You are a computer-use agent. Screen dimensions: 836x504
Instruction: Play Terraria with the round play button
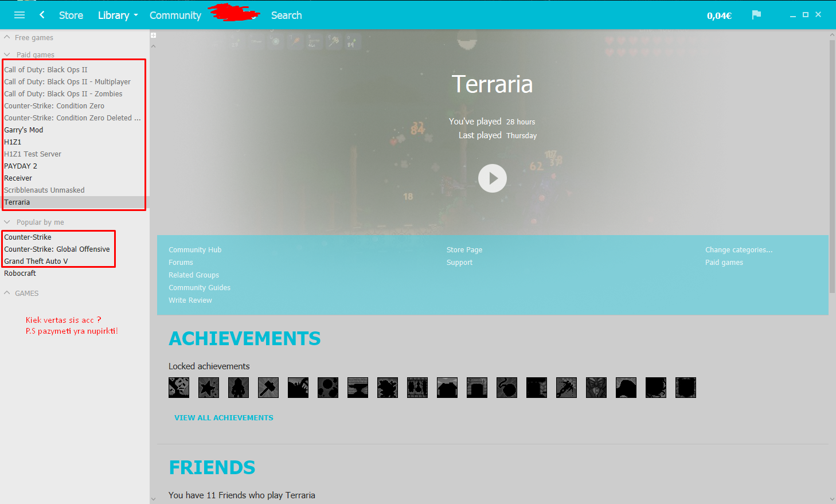click(x=493, y=178)
